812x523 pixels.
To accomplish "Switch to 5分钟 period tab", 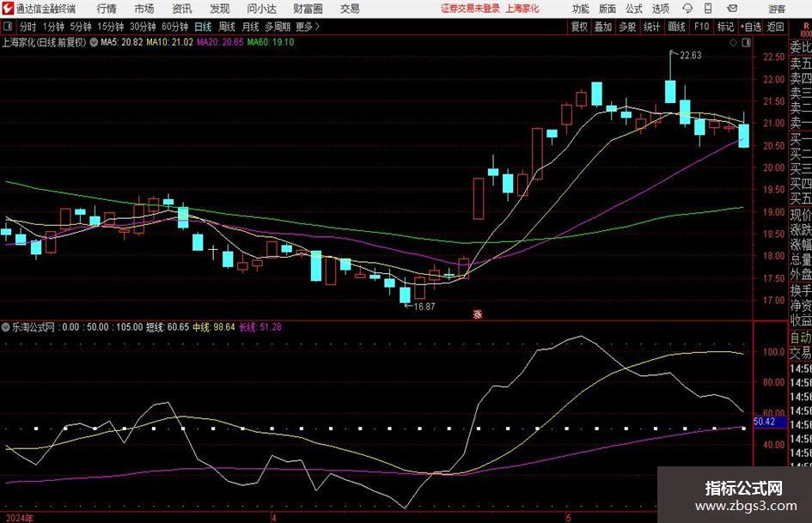I will tap(81, 27).
